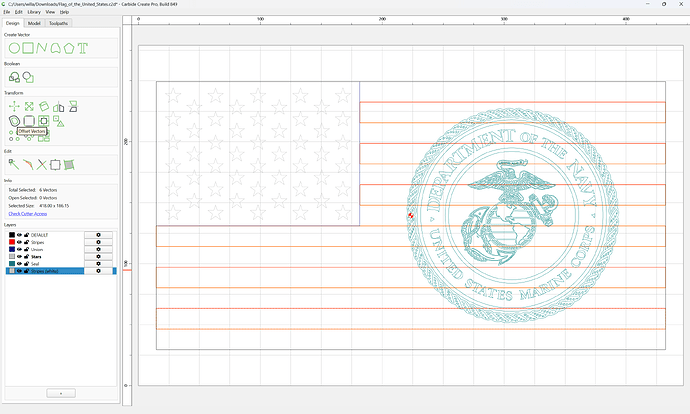This screenshot has height=414, width=690.
Task: Choose the Move transform tool
Action: tap(14, 106)
